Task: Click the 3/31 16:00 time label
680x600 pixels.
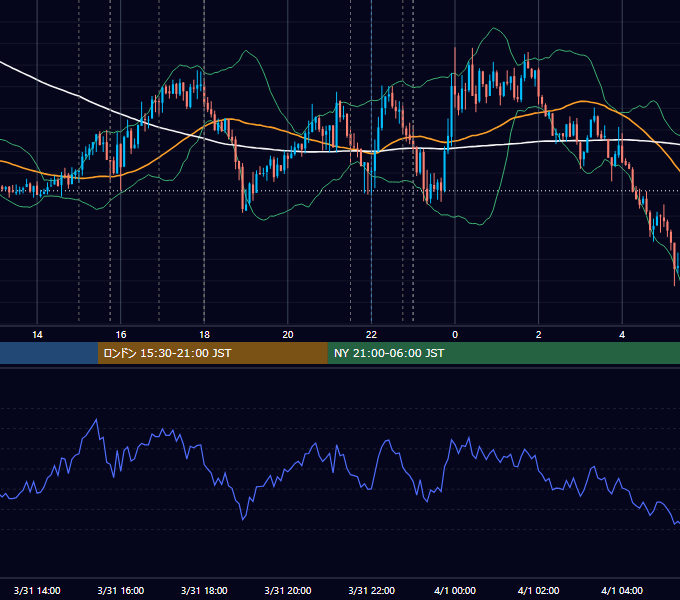Action: pyautogui.click(x=121, y=590)
